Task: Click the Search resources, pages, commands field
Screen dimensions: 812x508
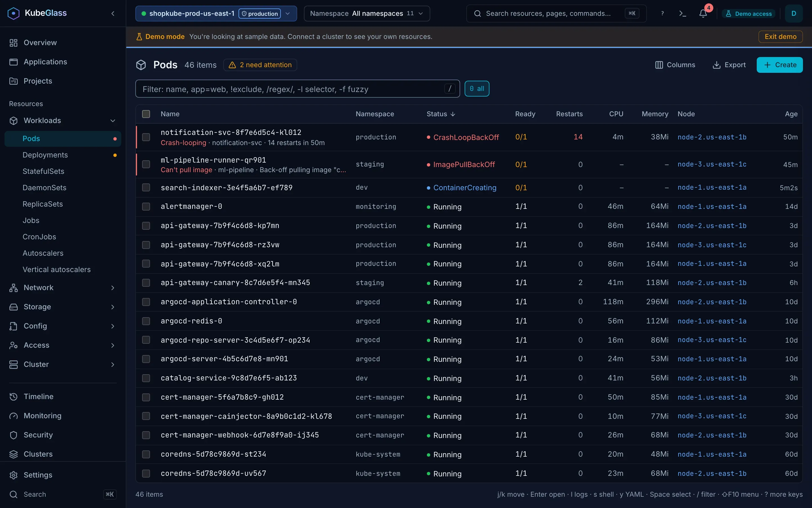Action: 556,14
